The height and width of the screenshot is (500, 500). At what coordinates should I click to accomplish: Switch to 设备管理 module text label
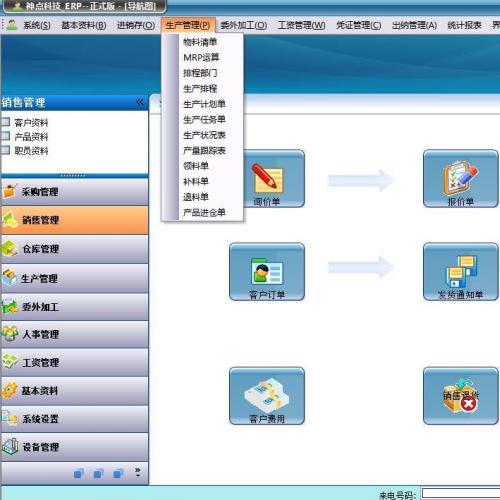pyautogui.click(x=41, y=447)
